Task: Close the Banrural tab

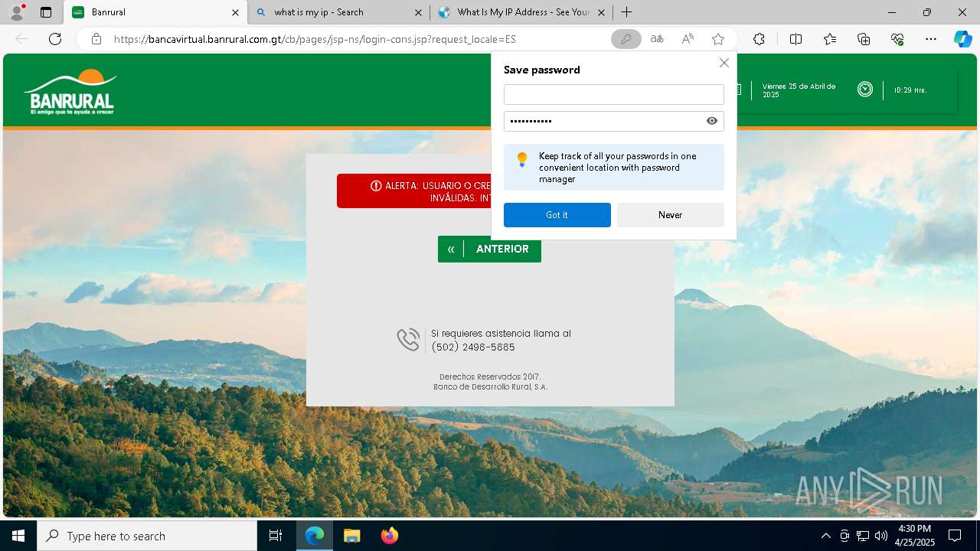Action: click(x=236, y=12)
